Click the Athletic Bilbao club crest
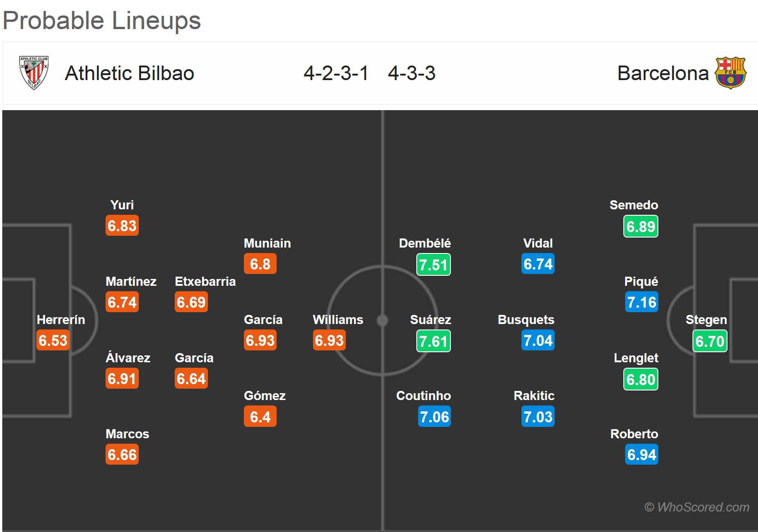 tap(34, 73)
